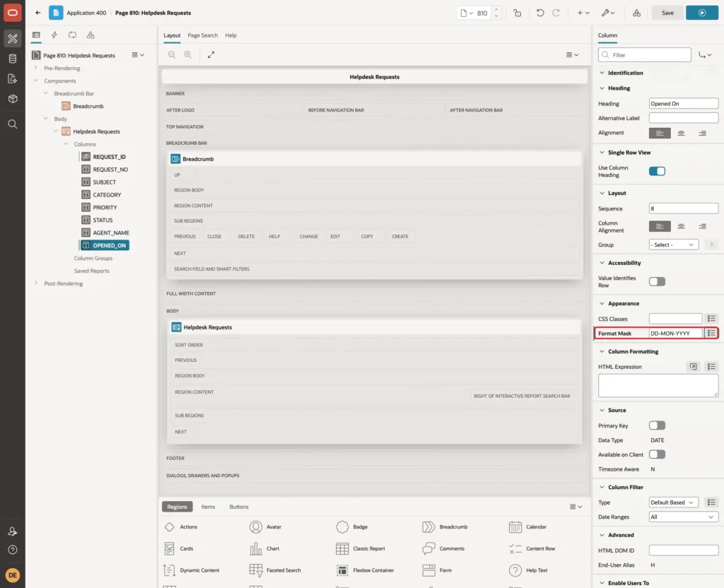Click the Redo arrow icon
724x588 pixels.
pos(556,13)
